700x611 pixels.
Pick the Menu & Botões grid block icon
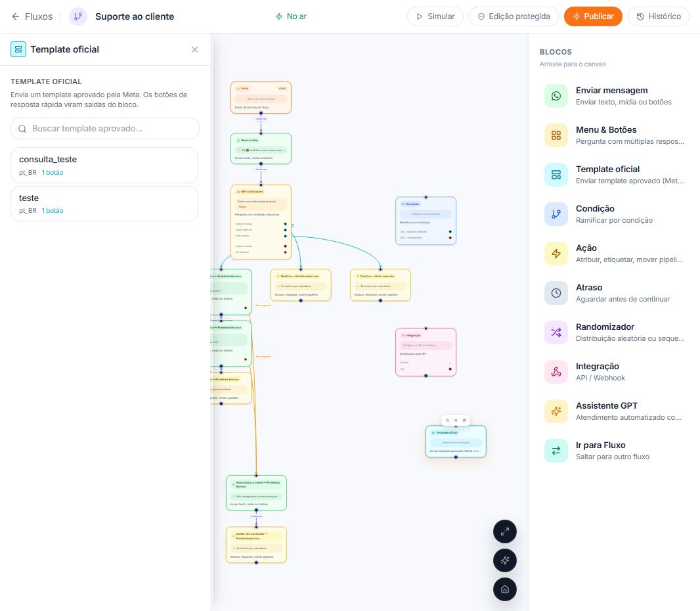tap(556, 135)
